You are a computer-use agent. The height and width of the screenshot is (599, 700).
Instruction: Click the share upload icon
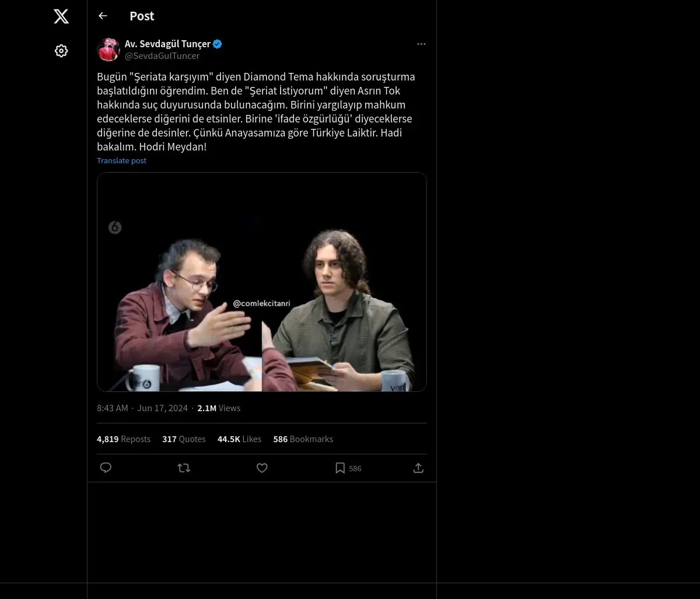[x=418, y=468]
